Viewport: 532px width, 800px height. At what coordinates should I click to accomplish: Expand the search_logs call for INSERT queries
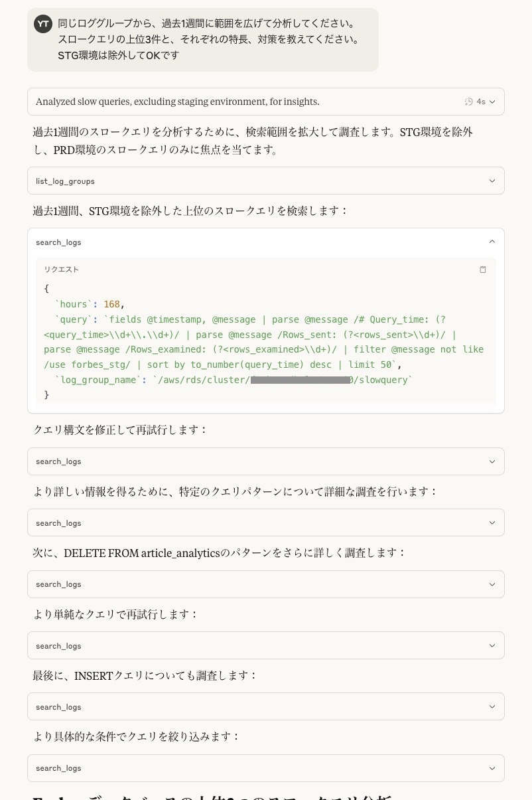pos(492,706)
